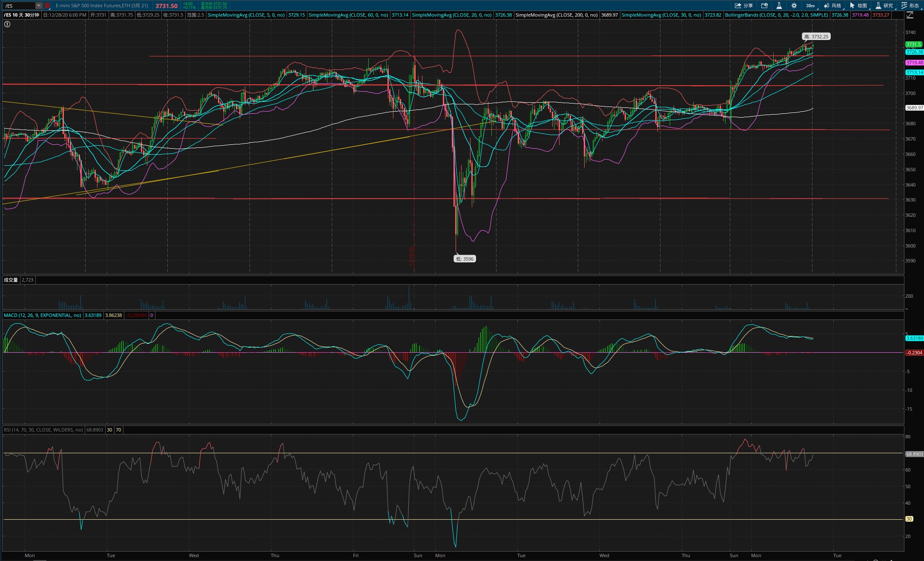The image size is (924, 561).
Task: Expand the symbol selector dropdown arrow
Action: 39,6
